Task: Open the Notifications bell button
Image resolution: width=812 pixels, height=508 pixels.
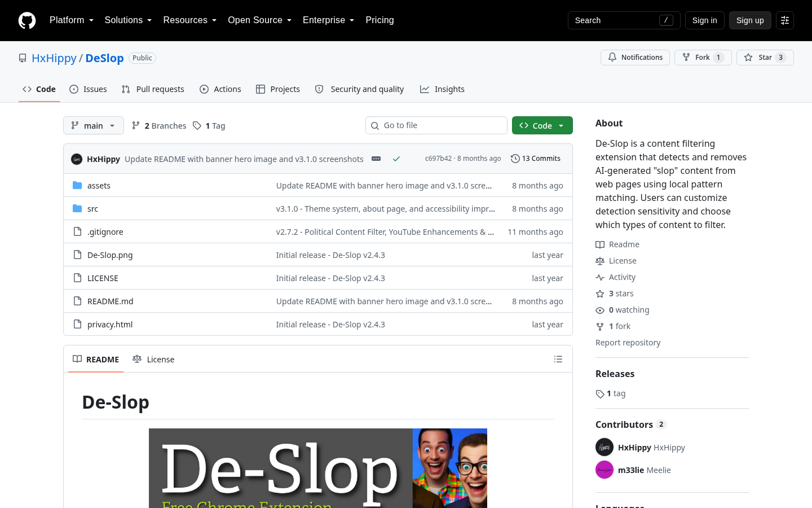Action: (x=635, y=58)
